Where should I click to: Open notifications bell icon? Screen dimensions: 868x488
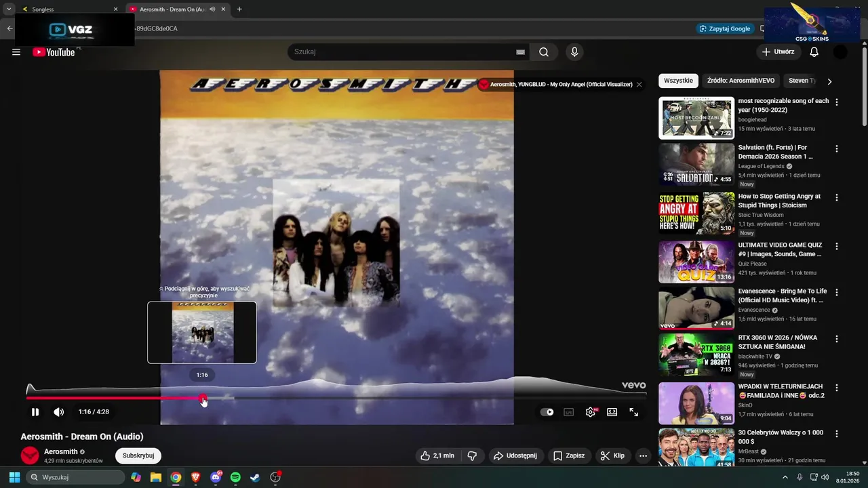[x=814, y=52]
